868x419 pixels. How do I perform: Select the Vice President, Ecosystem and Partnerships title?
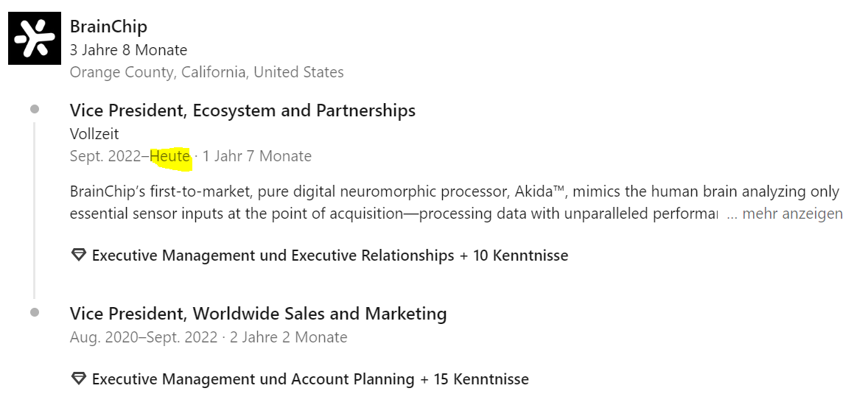click(x=242, y=110)
